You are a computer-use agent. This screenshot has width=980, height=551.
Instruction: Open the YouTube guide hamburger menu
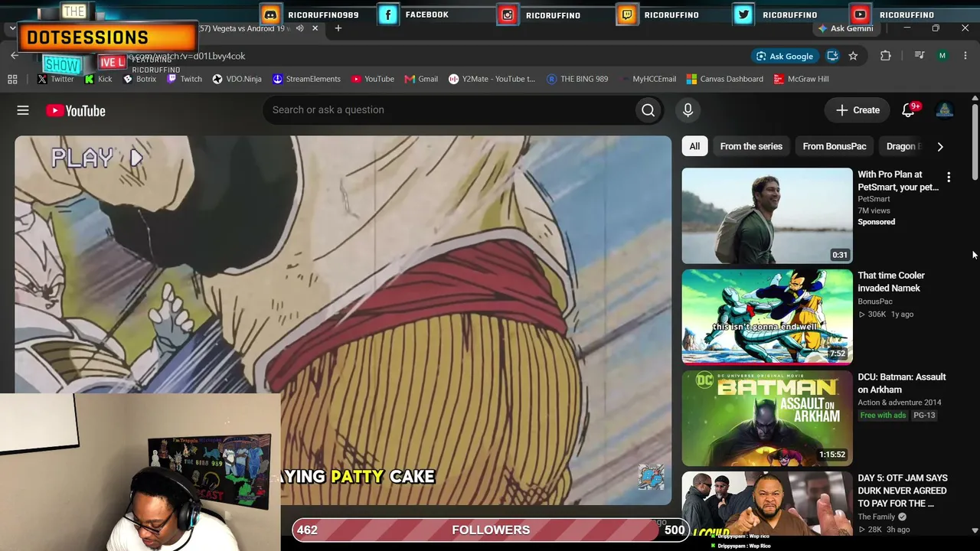coord(23,110)
